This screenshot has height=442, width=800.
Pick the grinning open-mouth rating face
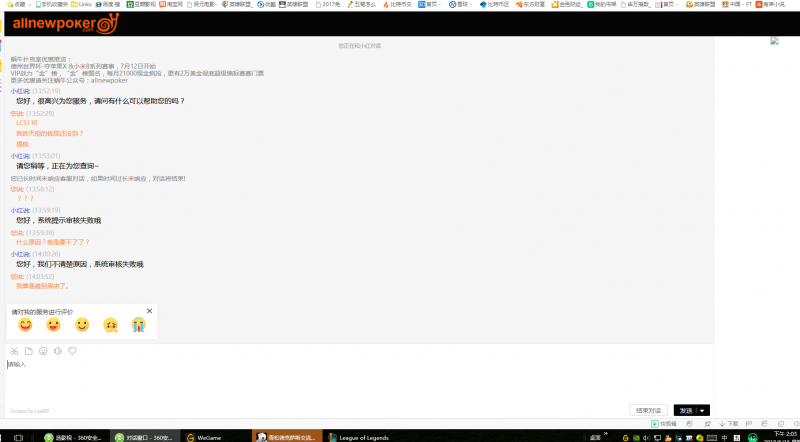pos(54,325)
